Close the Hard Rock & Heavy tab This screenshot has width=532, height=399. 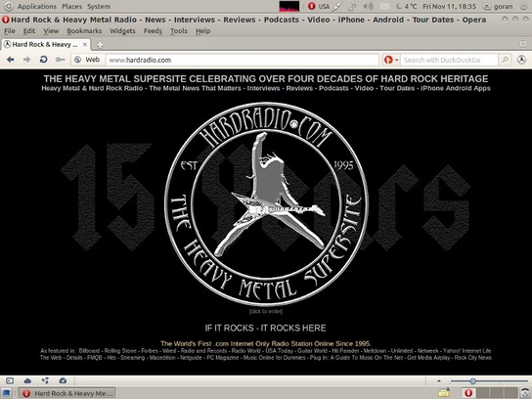[x=85, y=44]
